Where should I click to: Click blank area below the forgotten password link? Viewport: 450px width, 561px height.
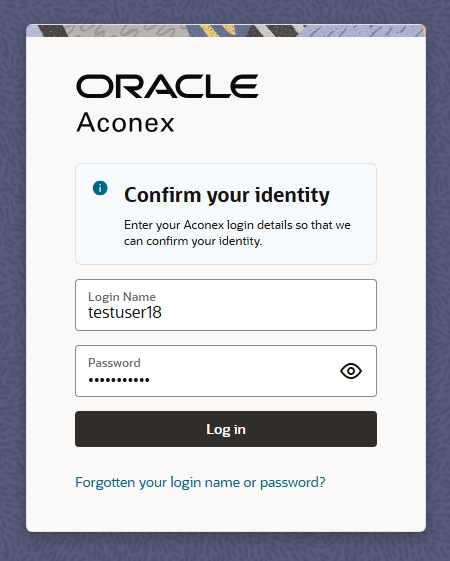[x=226, y=512]
